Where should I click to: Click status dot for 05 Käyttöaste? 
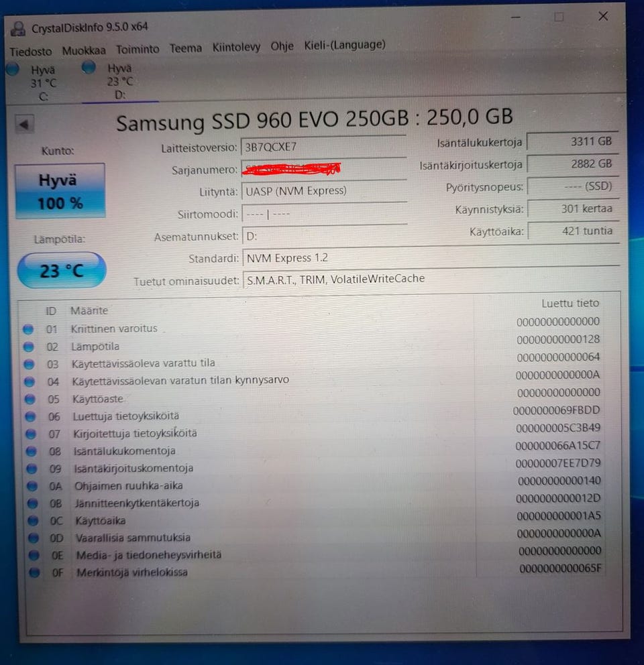(x=30, y=399)
